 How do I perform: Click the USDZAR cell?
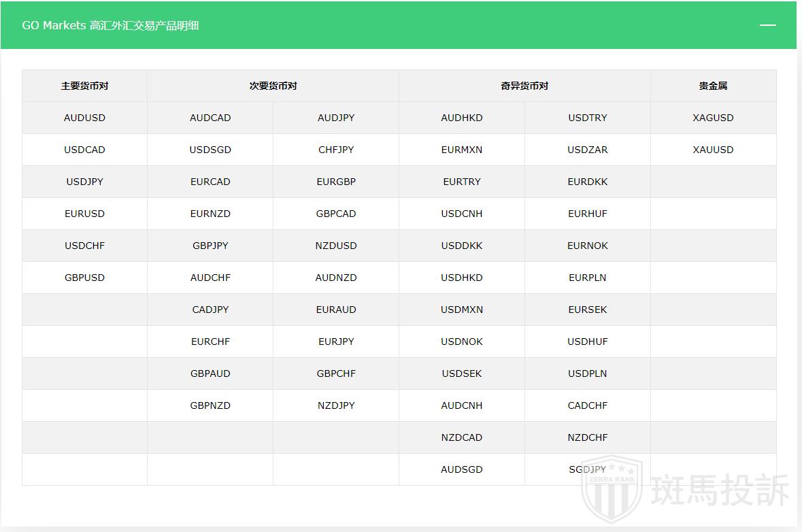[588, 150]
